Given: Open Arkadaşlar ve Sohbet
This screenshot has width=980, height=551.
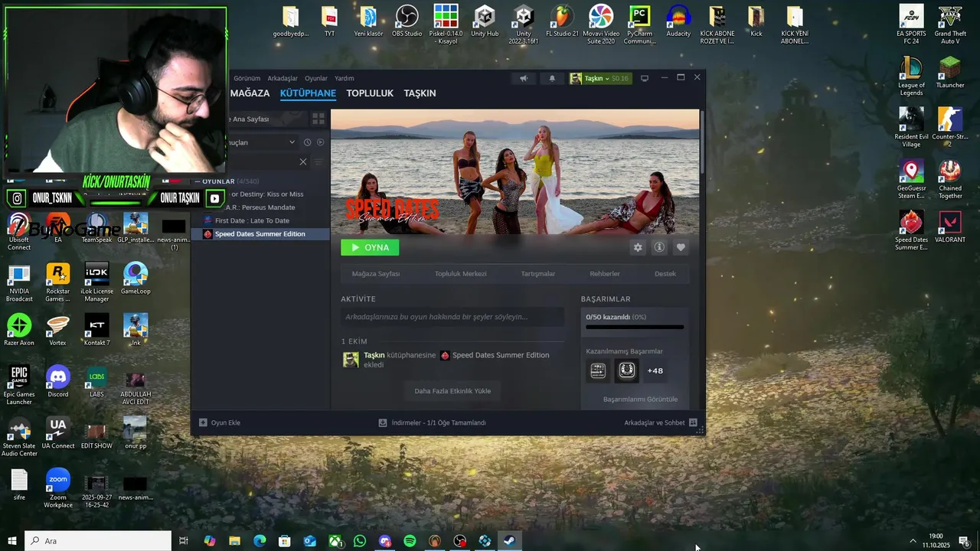Looking at the screenshot, I should pyautogui.click(x=660, y=422).
